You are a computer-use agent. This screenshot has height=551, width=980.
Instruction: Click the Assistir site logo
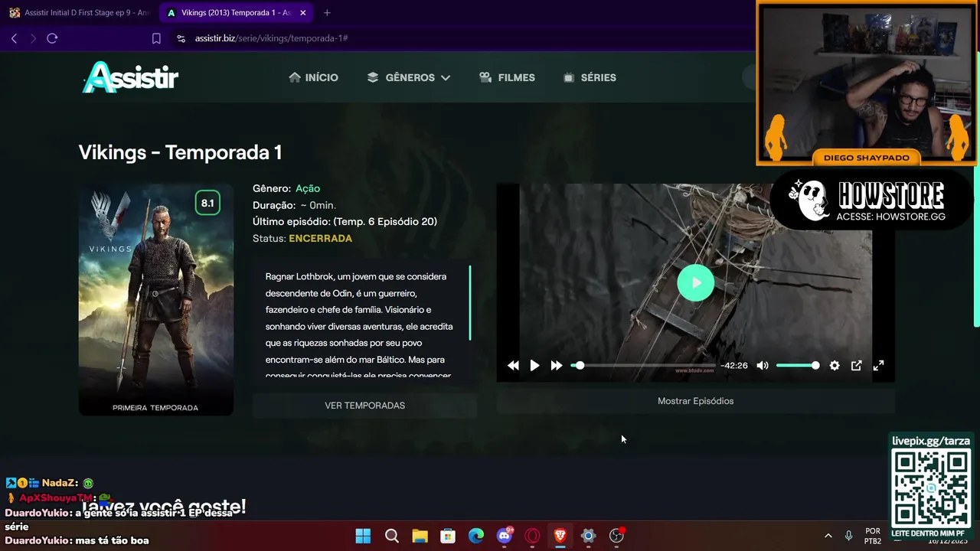coord(130,77)
